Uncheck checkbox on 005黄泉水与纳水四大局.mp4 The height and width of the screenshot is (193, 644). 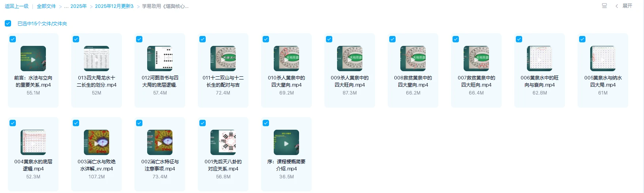[582, 39]
